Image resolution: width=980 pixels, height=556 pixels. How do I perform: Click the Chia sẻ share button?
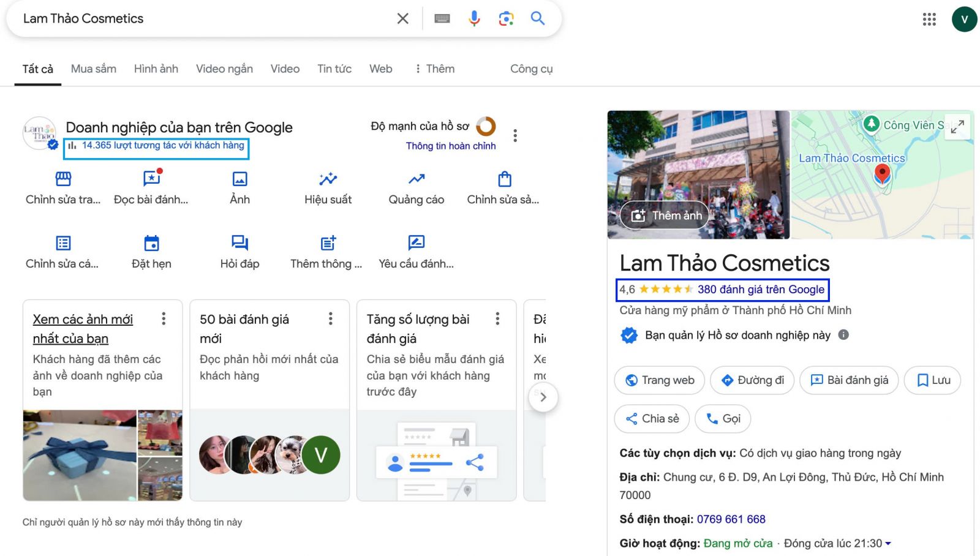[x=652, y=419]
